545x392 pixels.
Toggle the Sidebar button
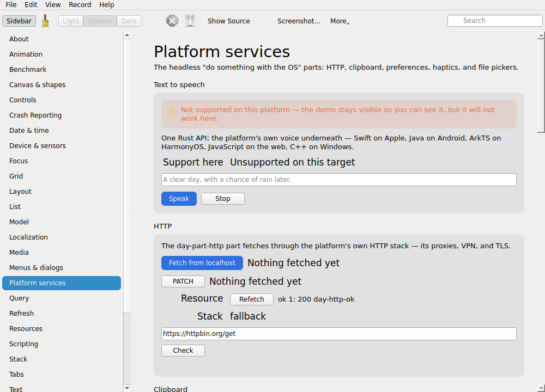click(x=19, y=21)
